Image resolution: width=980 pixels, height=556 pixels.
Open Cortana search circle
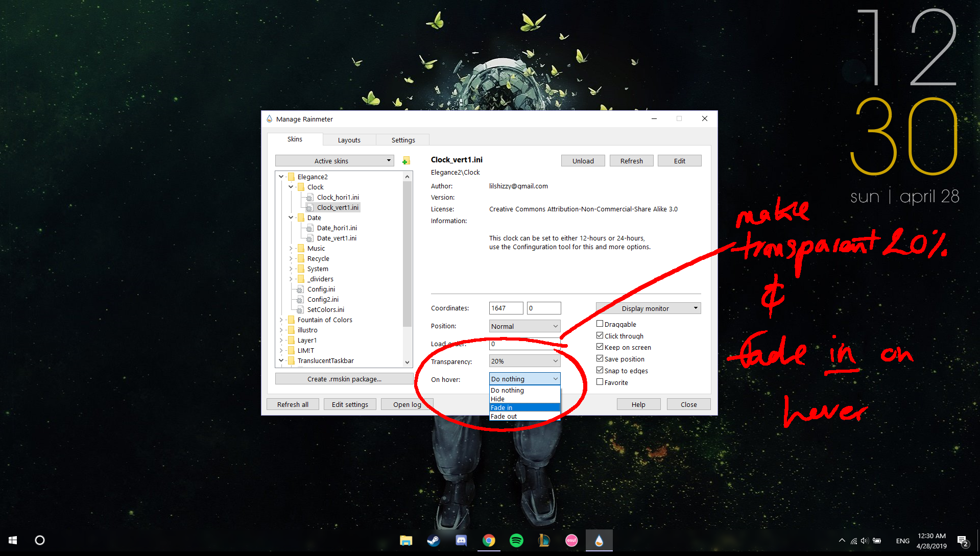tap(39, 540)
